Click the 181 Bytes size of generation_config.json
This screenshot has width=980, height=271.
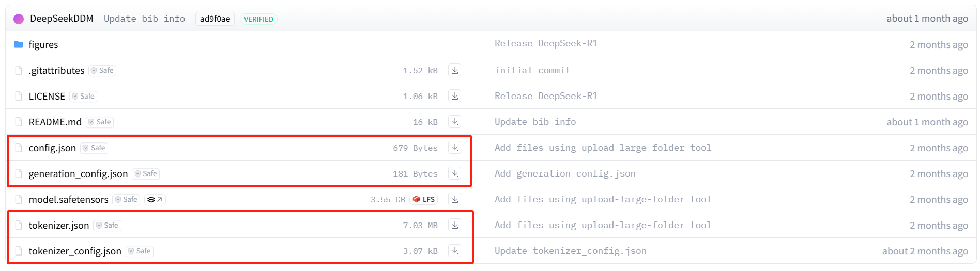click(x=415, y=173)
